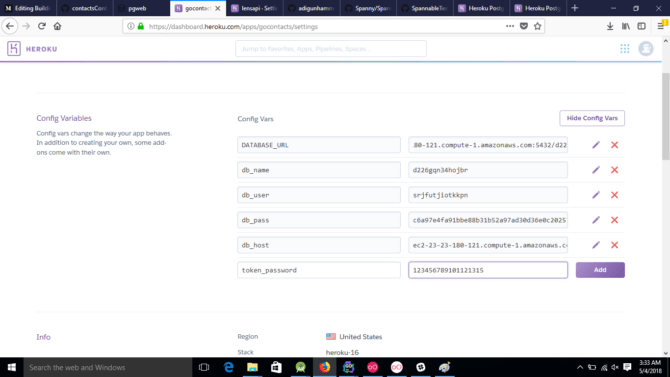Click Hide Config Vars button
Viewport: 670px width, 377px height.
click(x=592, y=118)
